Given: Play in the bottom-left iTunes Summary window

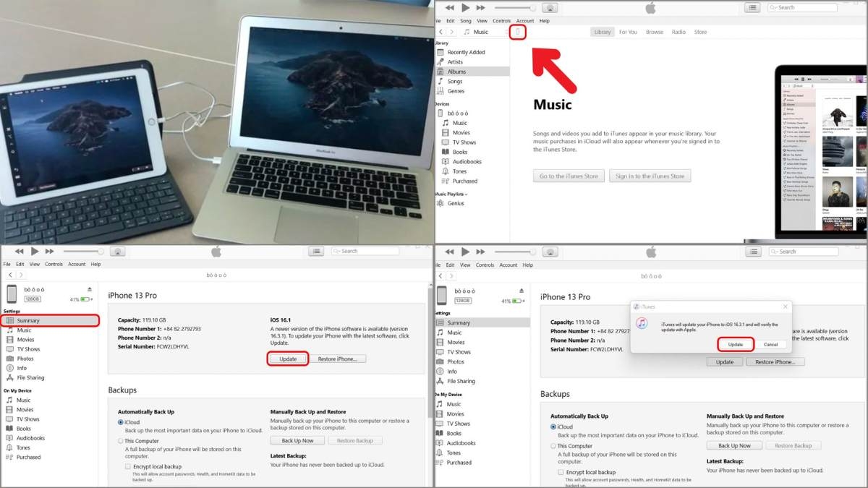Looking at the screenshot, I should coord(35,251).
